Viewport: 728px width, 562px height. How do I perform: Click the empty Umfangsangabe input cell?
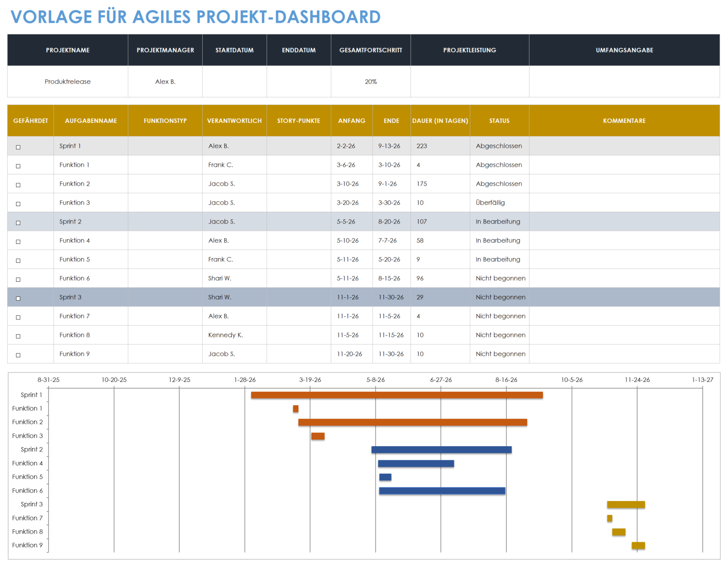[x=624, y=82]
